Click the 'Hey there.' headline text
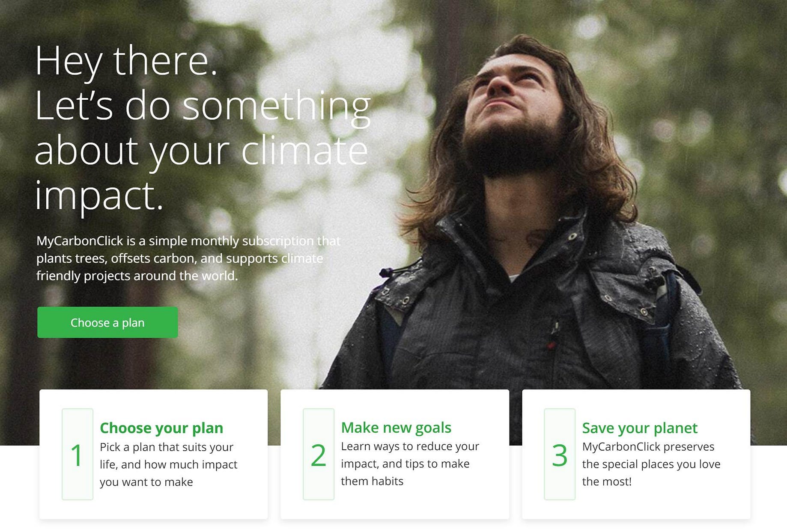 [x=126, y=61]
